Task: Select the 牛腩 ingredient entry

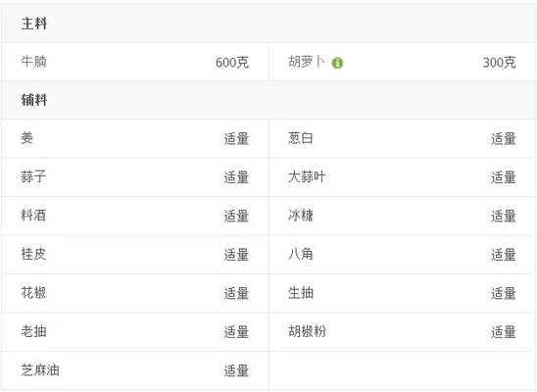Action: click(x=33, y=62)
